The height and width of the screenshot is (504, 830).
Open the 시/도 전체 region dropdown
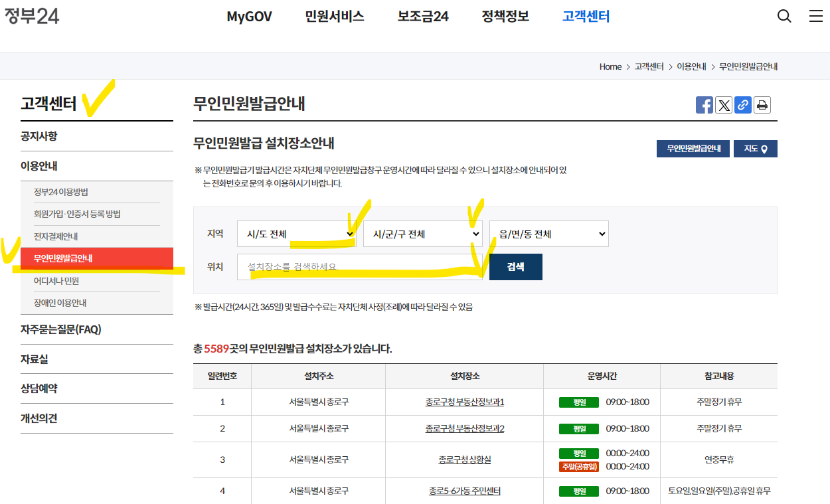click(x=296, y=233)
